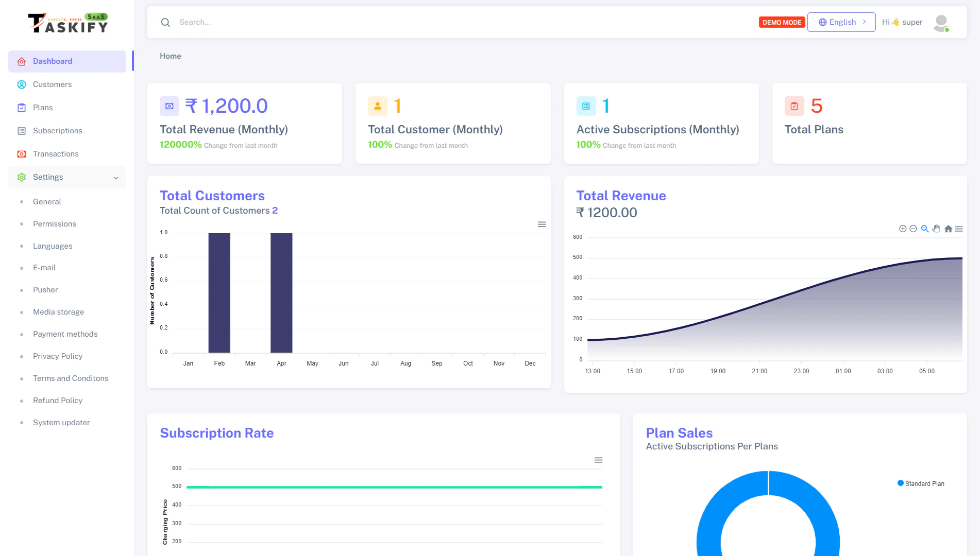This screenshot has height=556, width=980.
Task: Zoom out on the Total Revenue chart
Action: click(x=913, y=229)
